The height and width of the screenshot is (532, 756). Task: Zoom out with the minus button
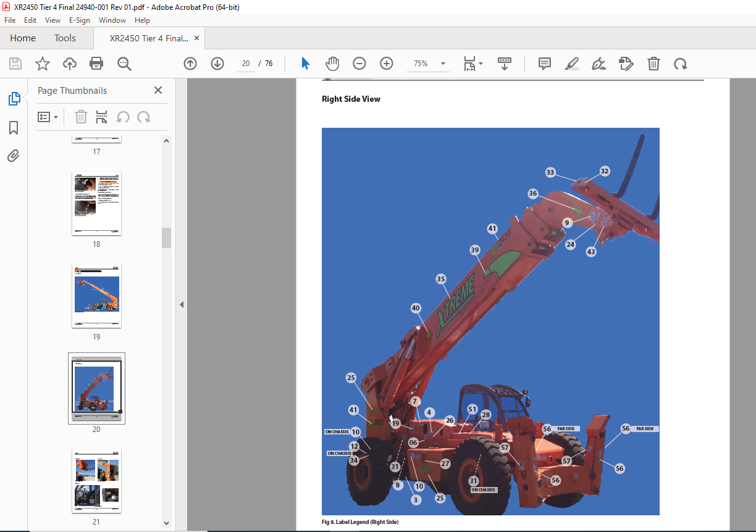pos(359,64)
